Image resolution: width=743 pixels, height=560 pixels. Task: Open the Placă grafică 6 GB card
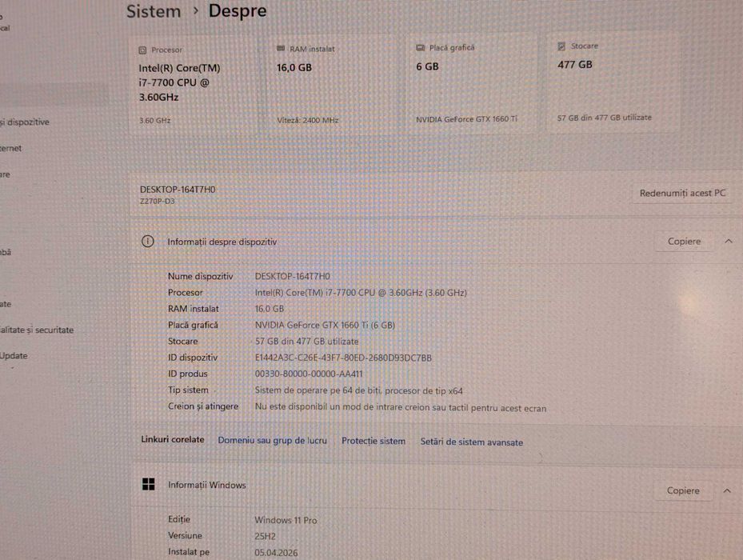tap(472, 83)
